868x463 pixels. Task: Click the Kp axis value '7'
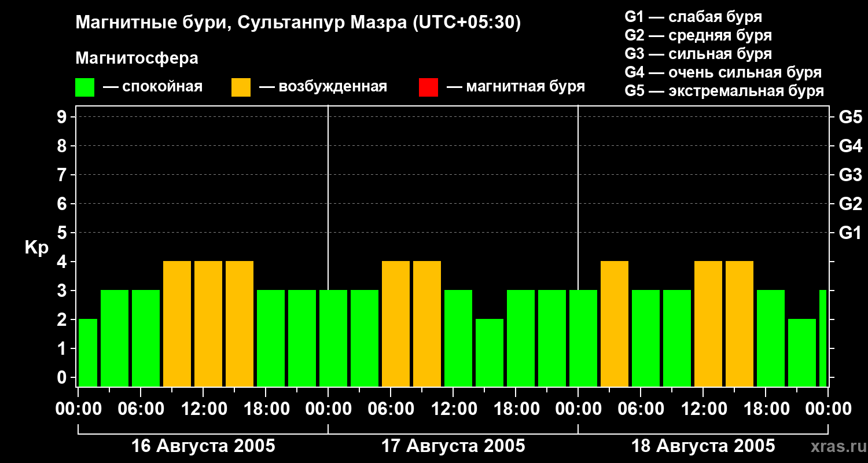point(63,175)
